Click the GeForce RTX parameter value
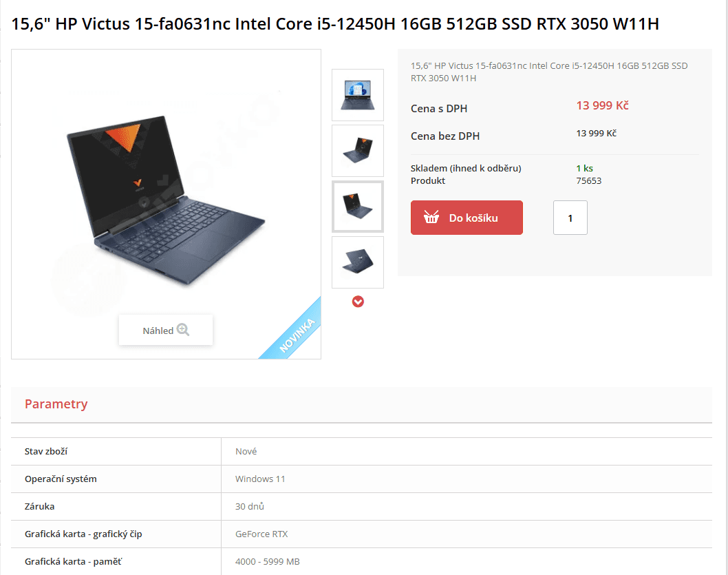This screenshot has width=728, height=575. [261, 534]
